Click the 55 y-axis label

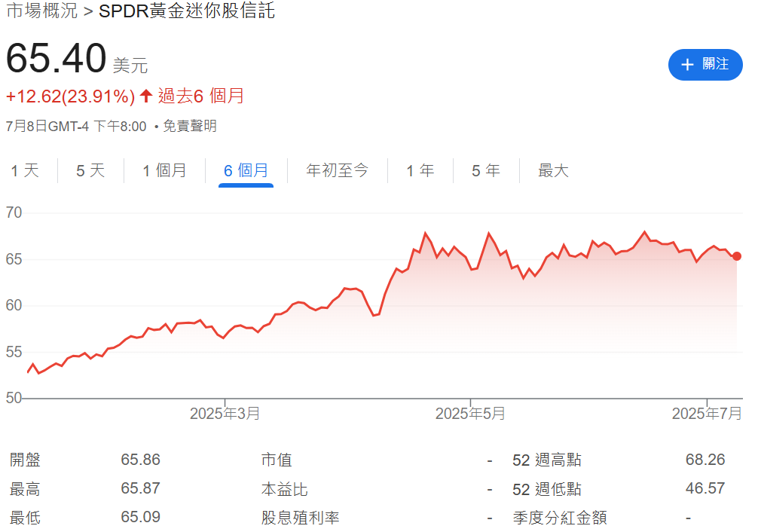coord(14,352)
